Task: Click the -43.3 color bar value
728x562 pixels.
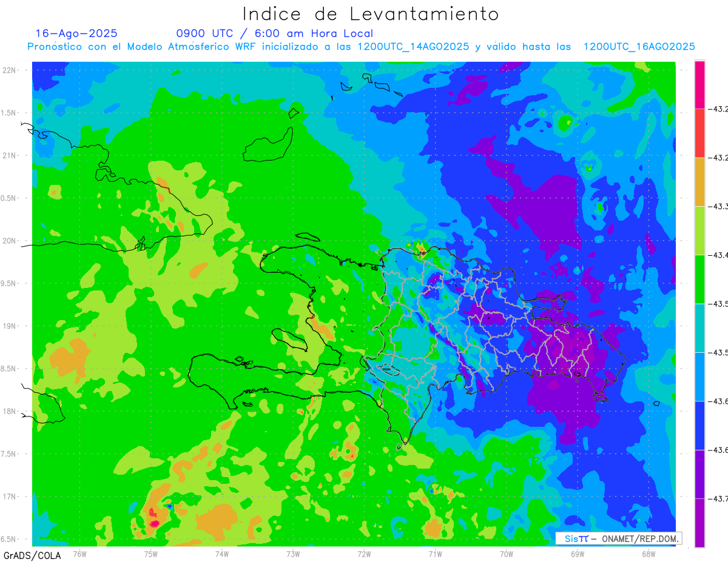Action: pos(718,207)
